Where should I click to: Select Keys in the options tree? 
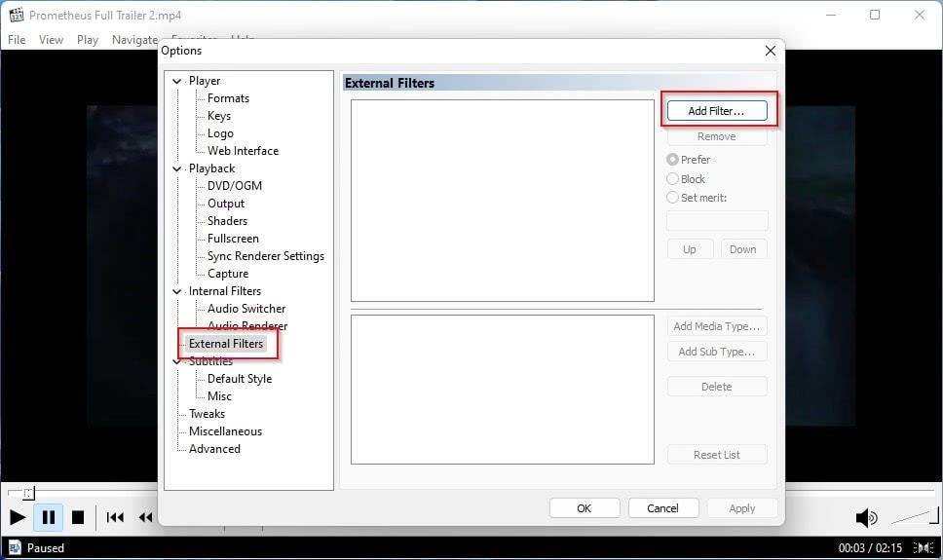[x=219, y=116]
